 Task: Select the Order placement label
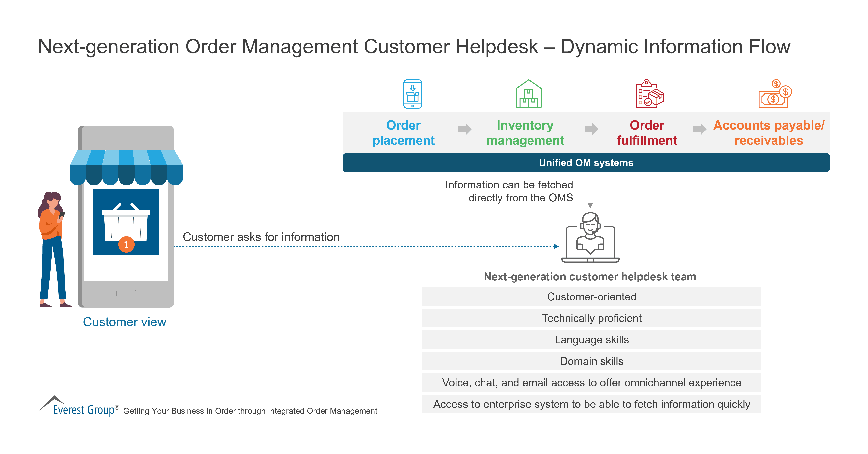[x=403, y=133]
